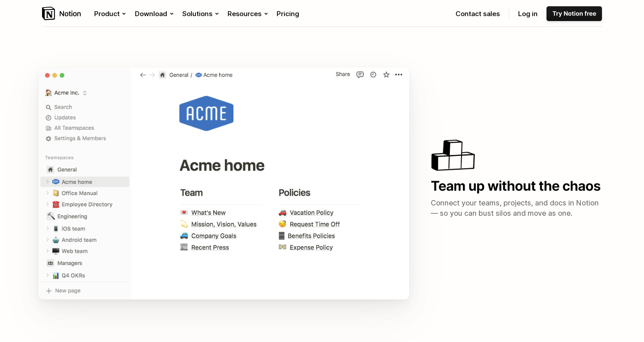Click the blue ACME logo image

pyautogui.click(x=206, y=113)
